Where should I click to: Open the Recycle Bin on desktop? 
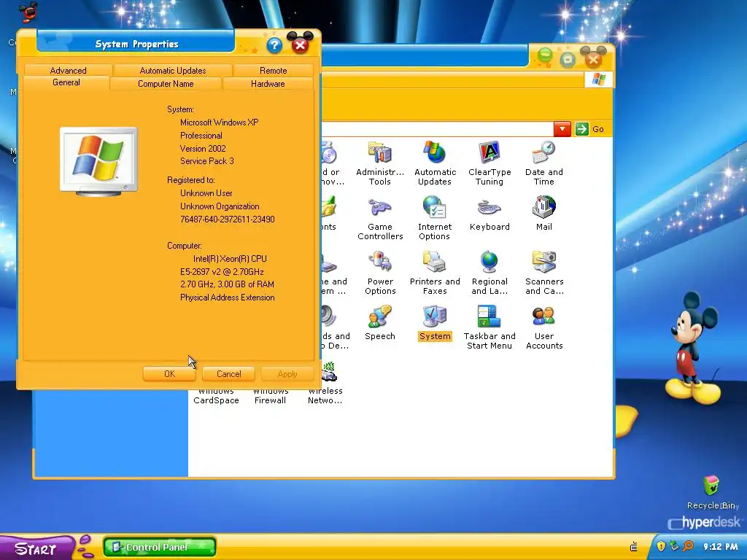tap(712, 492)
